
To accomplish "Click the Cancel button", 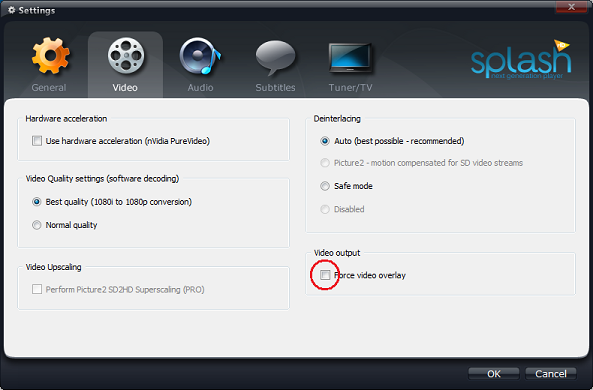I will click(551, 374).
